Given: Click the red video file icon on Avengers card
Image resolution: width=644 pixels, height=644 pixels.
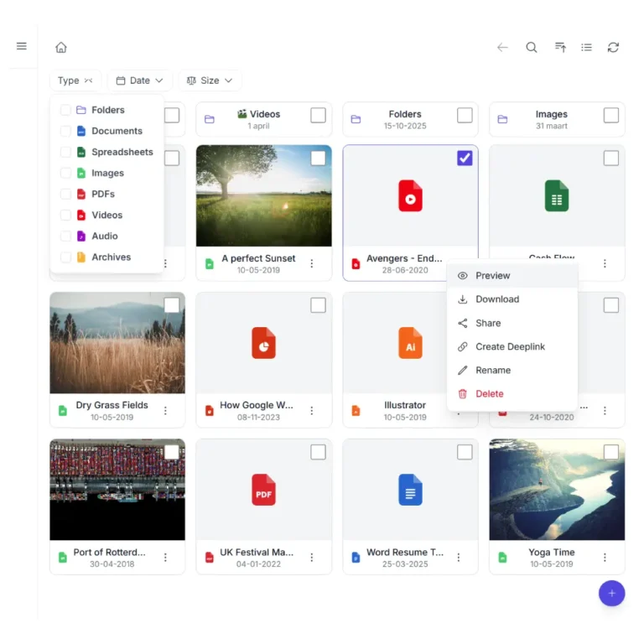Looking at the screenshot, I should 410,196.
